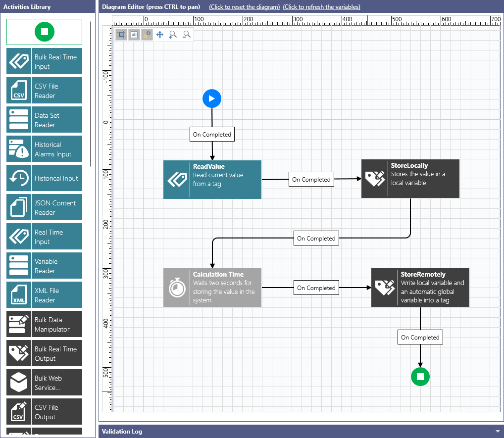504x438 pixels.
Task: Click 'Click to reset the diagram' link
Action: coord(245,7)
